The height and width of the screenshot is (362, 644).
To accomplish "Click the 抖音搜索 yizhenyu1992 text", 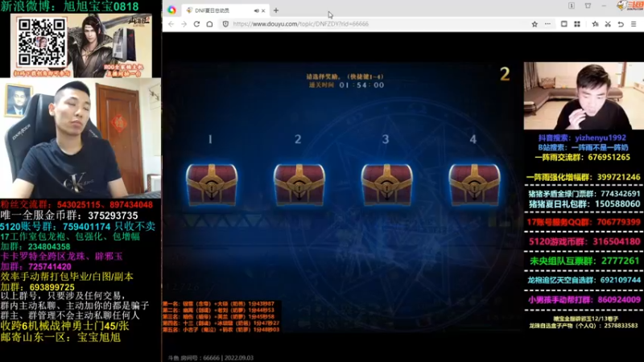I will (x=582, y=138).
